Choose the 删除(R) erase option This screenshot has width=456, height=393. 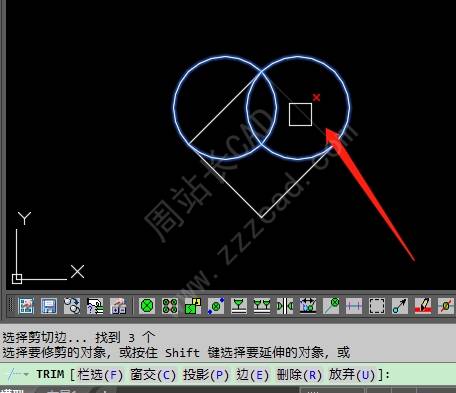click(299, 375)
